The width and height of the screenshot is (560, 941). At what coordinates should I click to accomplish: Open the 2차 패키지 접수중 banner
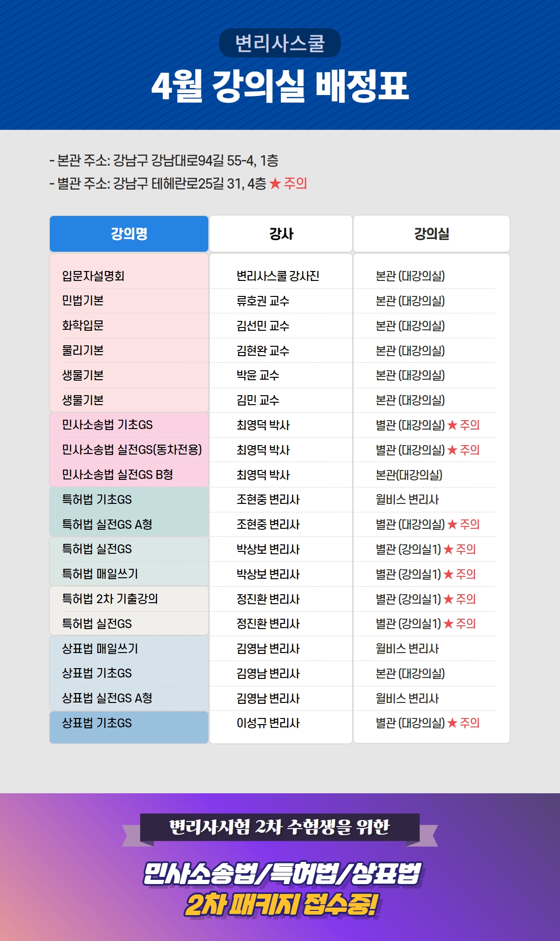tap(281, 905)
